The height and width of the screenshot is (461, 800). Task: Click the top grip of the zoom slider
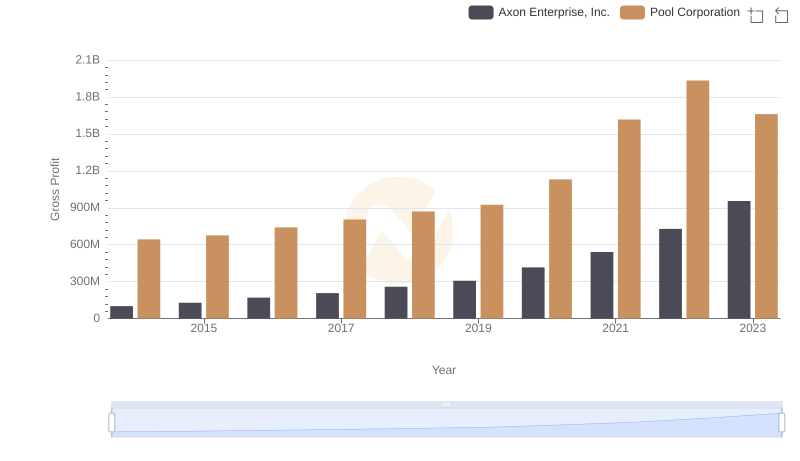coord(446,404)
